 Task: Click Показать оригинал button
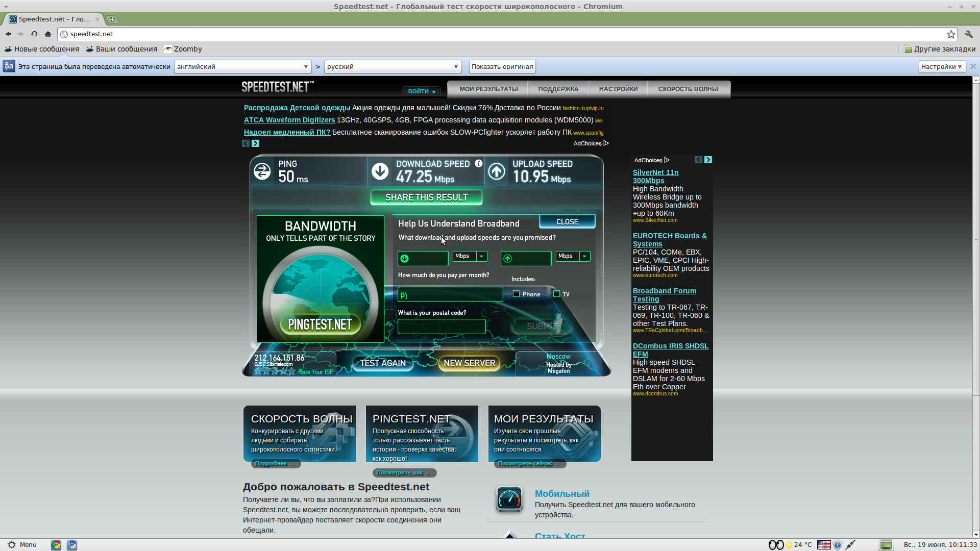[502, 67]
